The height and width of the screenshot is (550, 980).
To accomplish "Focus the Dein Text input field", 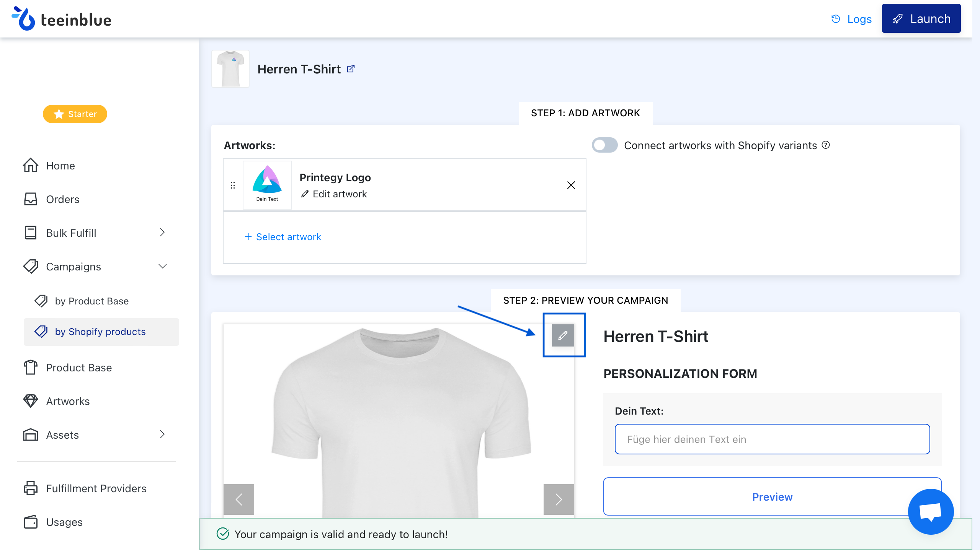I will (x=772, y=439).
